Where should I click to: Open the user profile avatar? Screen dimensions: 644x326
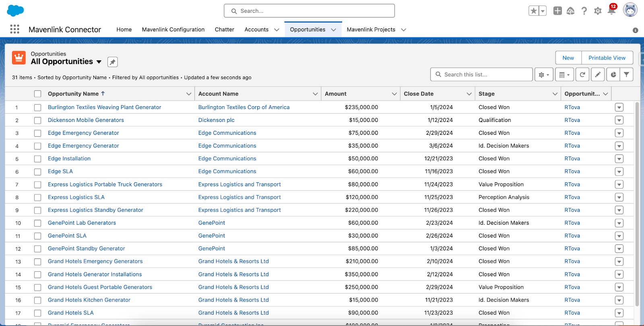[x=630, y=10]
